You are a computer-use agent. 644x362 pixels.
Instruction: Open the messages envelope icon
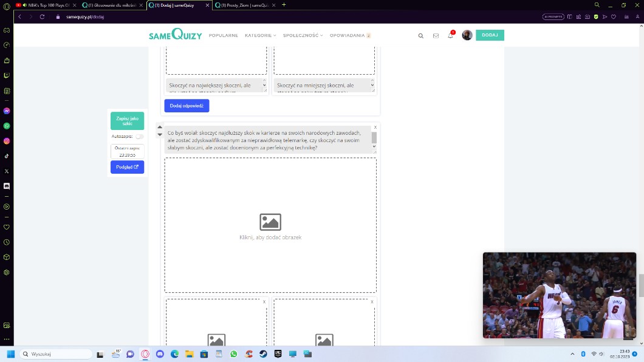click(436, 36)
